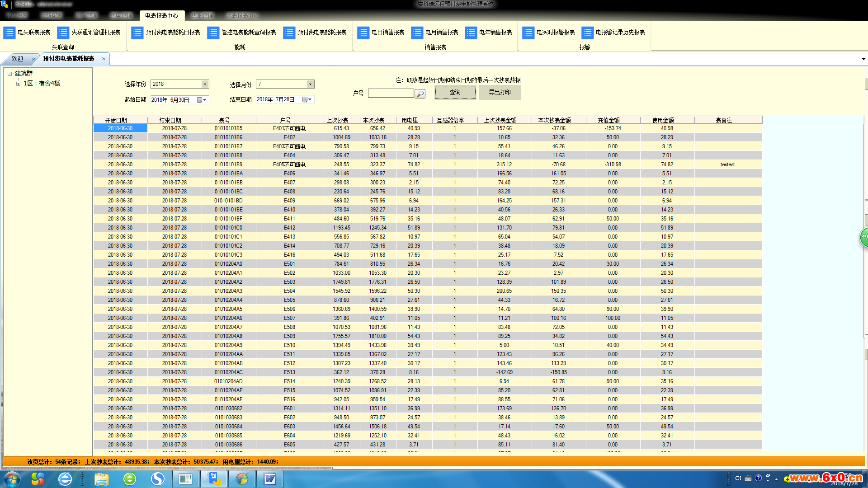Switch to the 欢迎 document tab
Screen dimensions: 868x488
pyautogui.click(x=17, y=59)
